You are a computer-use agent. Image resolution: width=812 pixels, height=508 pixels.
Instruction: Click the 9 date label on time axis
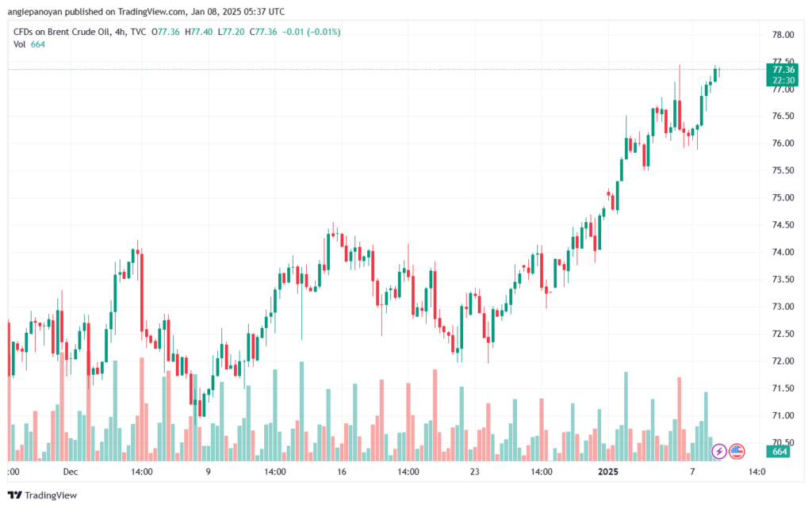209,472
